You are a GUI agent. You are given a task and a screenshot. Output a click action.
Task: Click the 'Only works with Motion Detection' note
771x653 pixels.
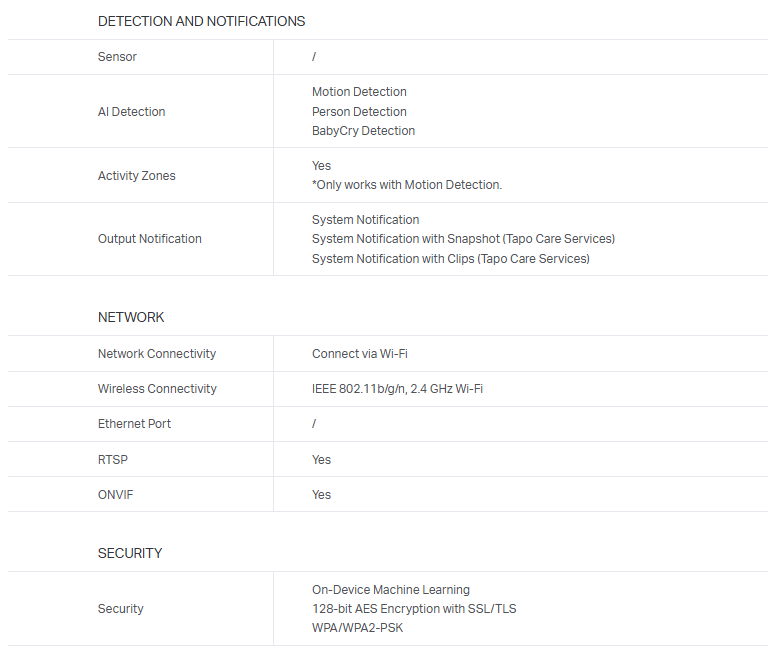407,185
